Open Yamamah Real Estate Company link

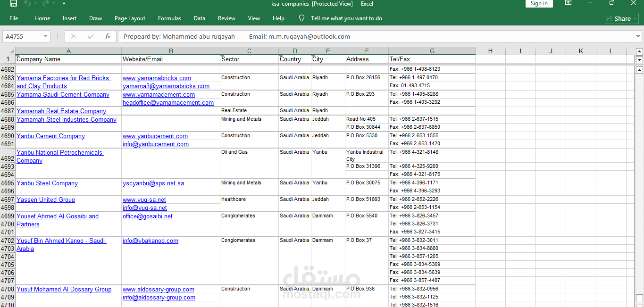pos(61,111)
